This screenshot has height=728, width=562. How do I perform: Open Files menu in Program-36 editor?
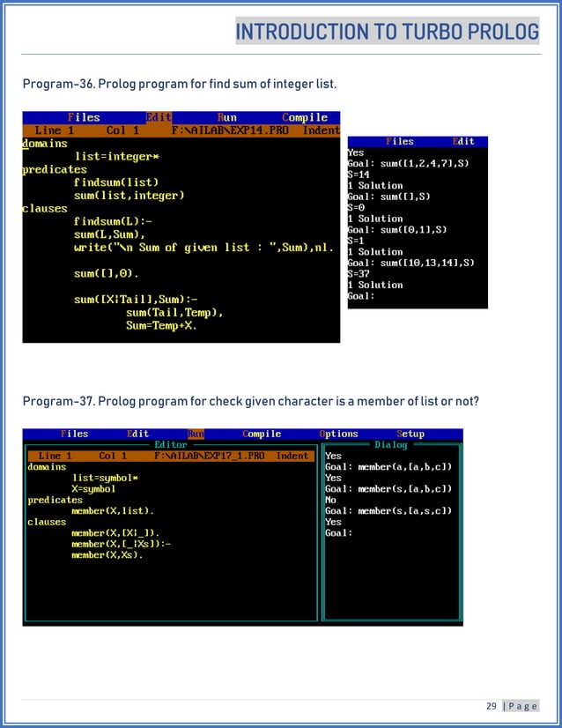(x=84, y=117)
